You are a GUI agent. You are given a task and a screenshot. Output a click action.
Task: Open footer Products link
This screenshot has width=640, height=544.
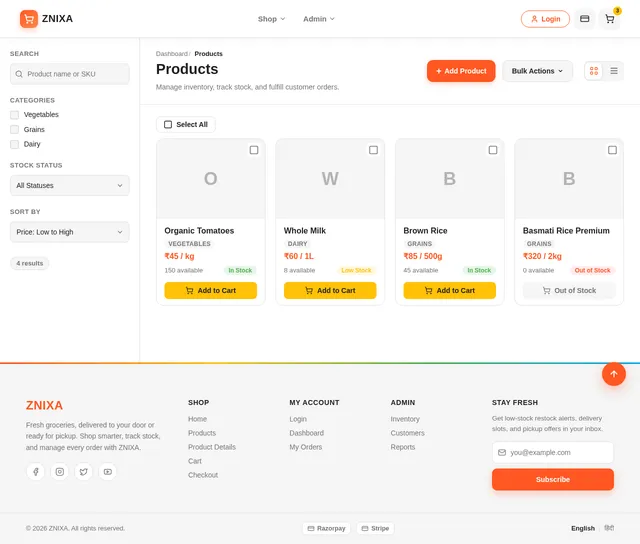(202, 433)
